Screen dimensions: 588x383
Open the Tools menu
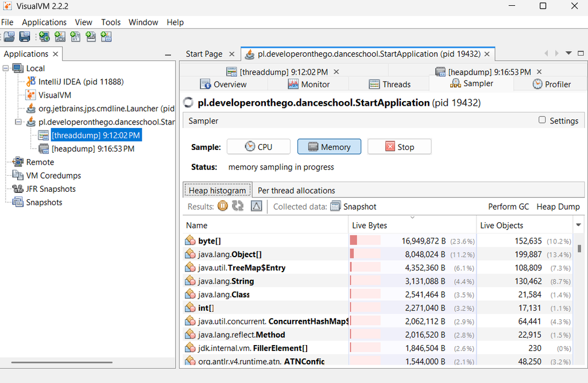(111, 22)
